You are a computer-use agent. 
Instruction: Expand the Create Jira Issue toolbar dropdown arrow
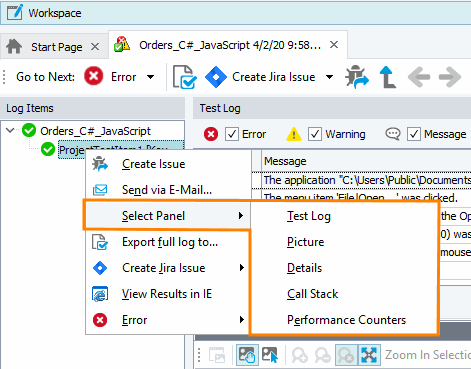coord(329,77)
